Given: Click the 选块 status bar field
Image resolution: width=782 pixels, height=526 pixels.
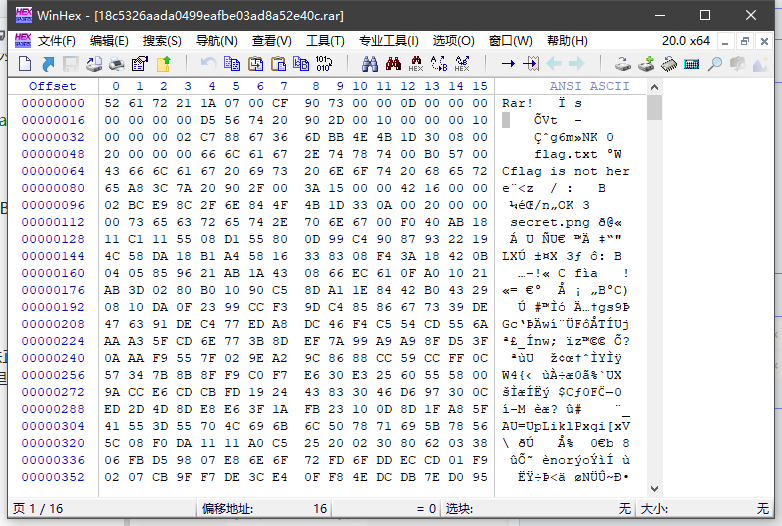Looking at the screenshot, I should 538,509.
